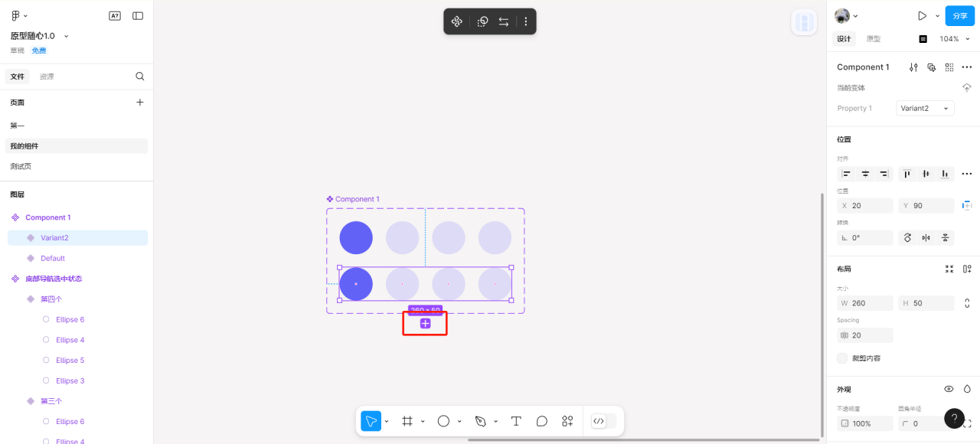Screen dimensions: 980x444
Task: Click the add auto layout icon
Action: pyautogui.click(x=967, y=269)
